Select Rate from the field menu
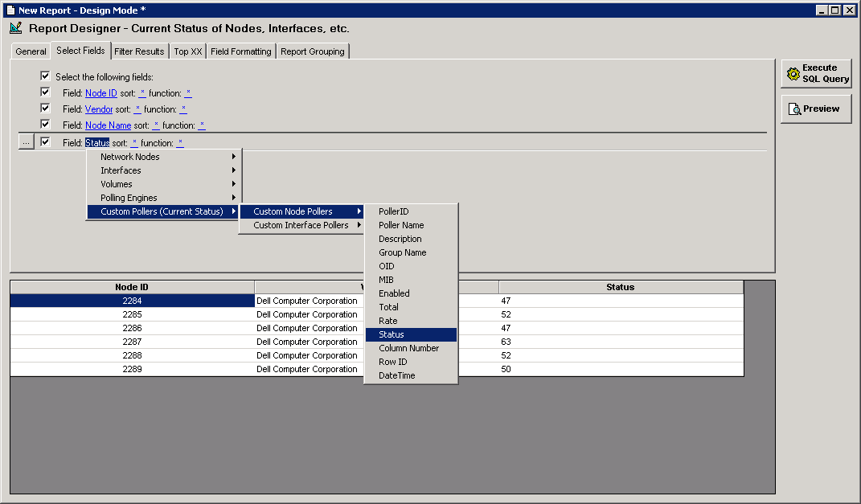Screen dimensions: 861x504 (411, 321)
